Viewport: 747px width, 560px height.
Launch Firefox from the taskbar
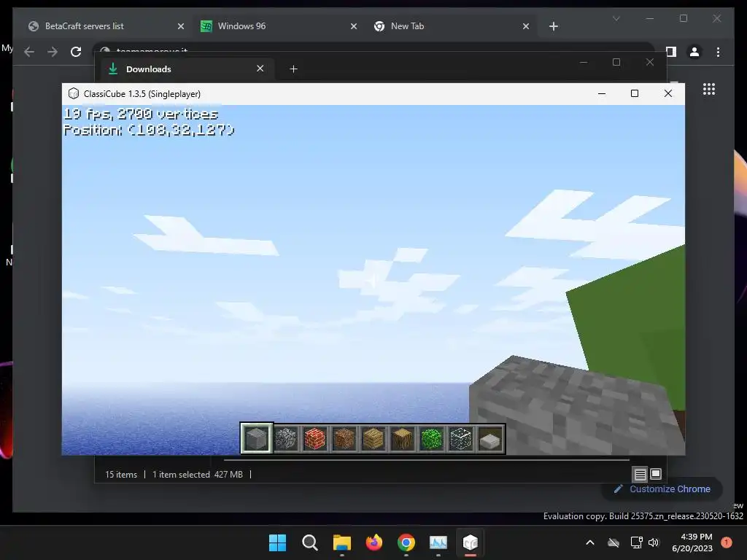pos(374,542)
